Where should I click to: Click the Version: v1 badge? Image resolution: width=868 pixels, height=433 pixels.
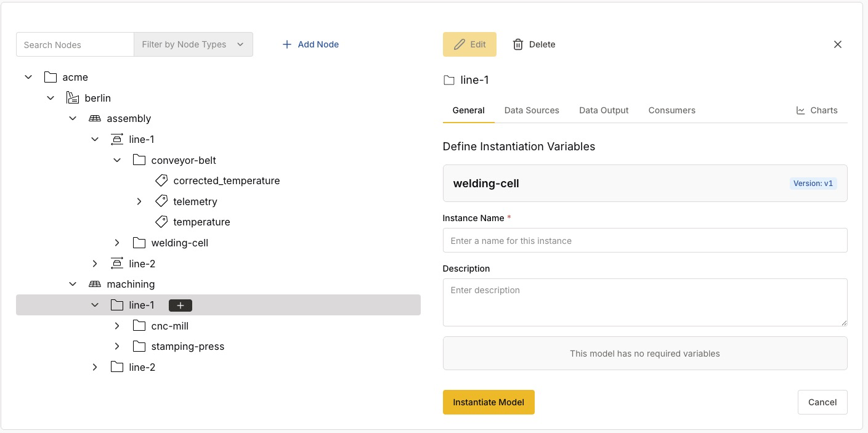(x=813, y=184)
